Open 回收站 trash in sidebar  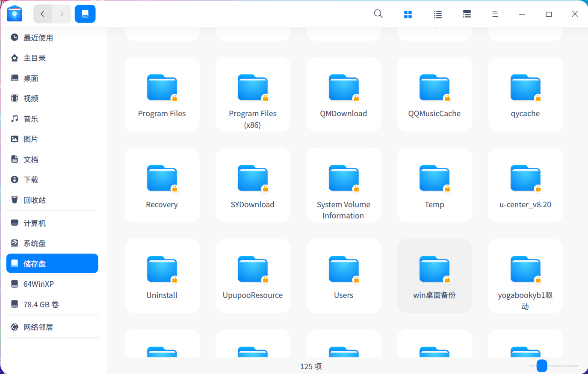[x=34, y=200]
